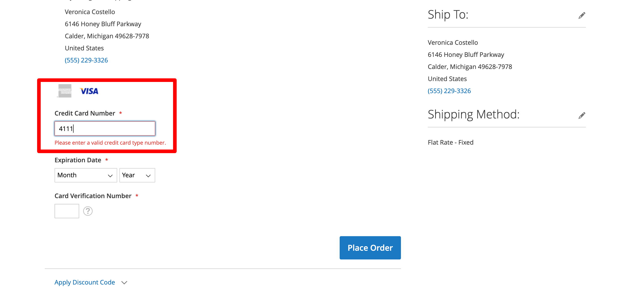644x304 pixels.
Task: Open the expiration Year dropdown
Action: (137, 175)
